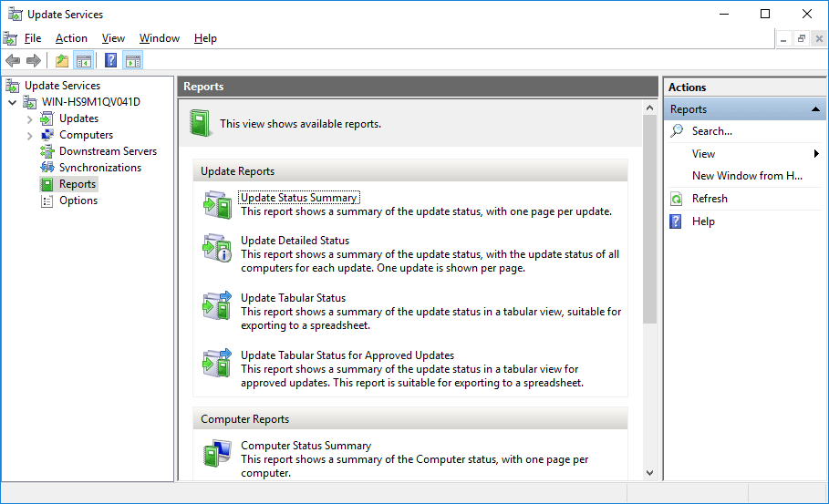
Task: Click the Computer Status Summary report icon
Action: (217, 453)
